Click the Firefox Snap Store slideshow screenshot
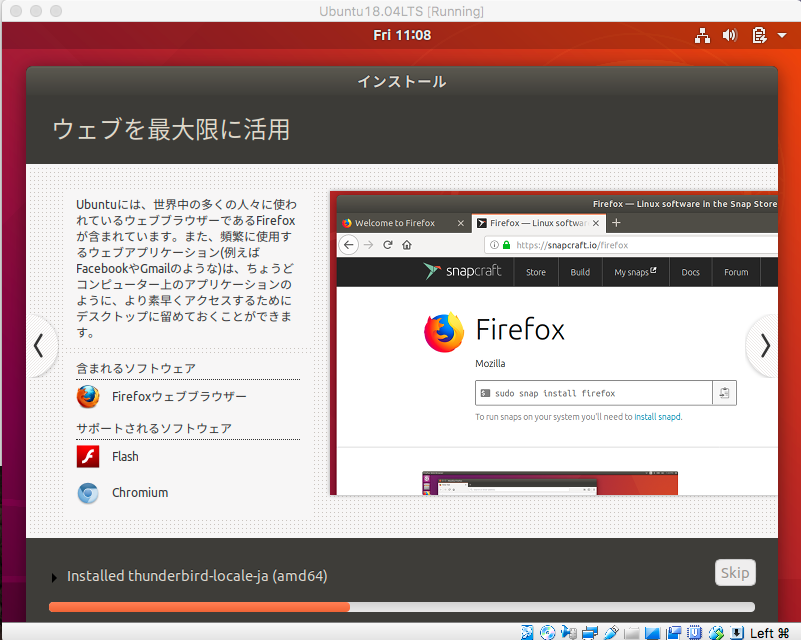Viewport: 801px width, 640px height. [554, 343]
